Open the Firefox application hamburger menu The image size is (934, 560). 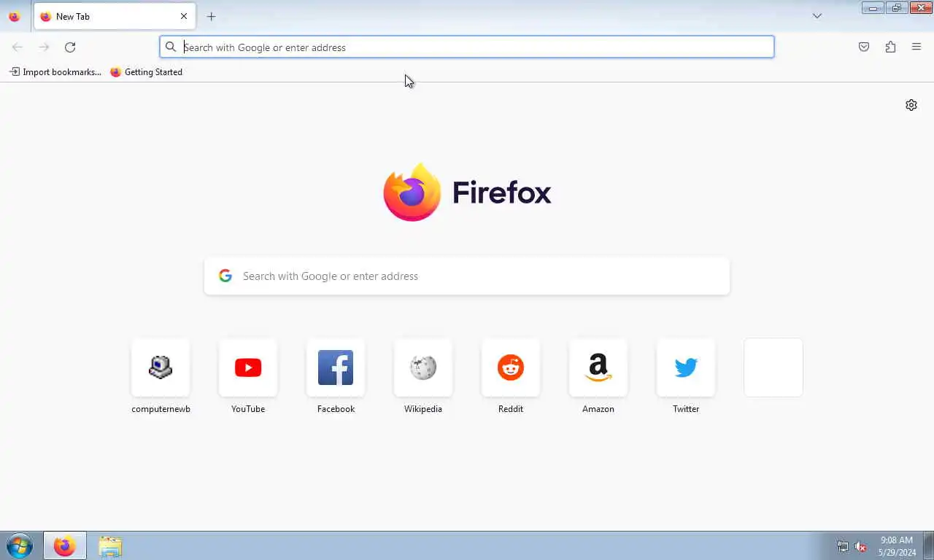coord(916,47)
